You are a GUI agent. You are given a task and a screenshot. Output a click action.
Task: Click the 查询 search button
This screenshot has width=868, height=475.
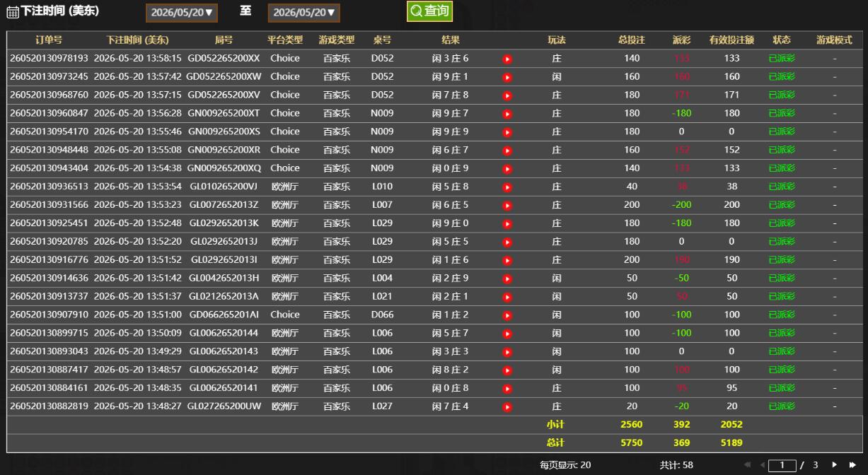tap(429, 11)
